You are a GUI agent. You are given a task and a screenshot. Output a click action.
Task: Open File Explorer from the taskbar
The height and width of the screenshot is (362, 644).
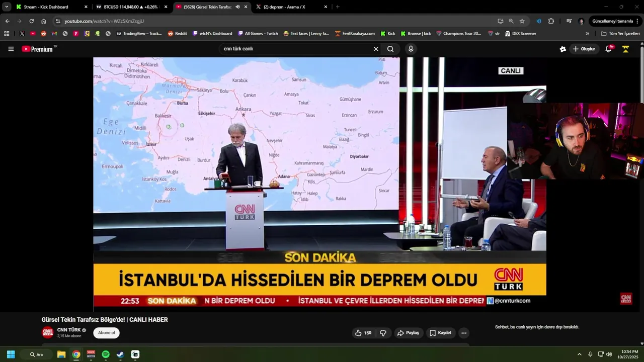tap(61, 354)
